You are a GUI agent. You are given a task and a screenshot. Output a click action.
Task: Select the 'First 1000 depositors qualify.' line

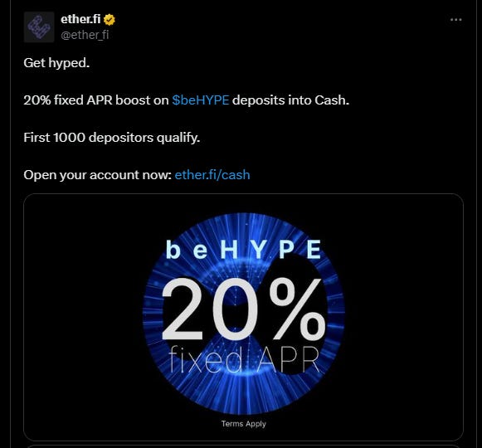[112, 138]
